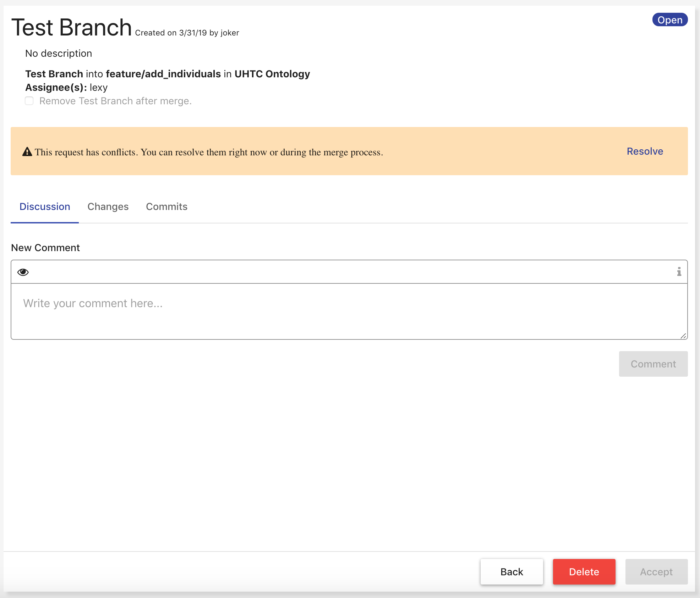Click the Back button
This screenshot has width=700, height=598.
point(512,572)
